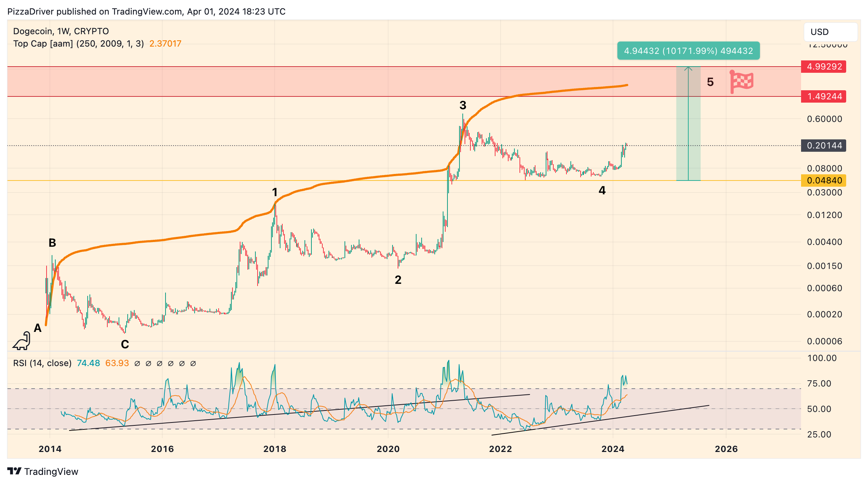Click the Top Cap [aam] indicator legend
Image resolution: width=868 pixels, height=484 pixels.
[79, 44]
